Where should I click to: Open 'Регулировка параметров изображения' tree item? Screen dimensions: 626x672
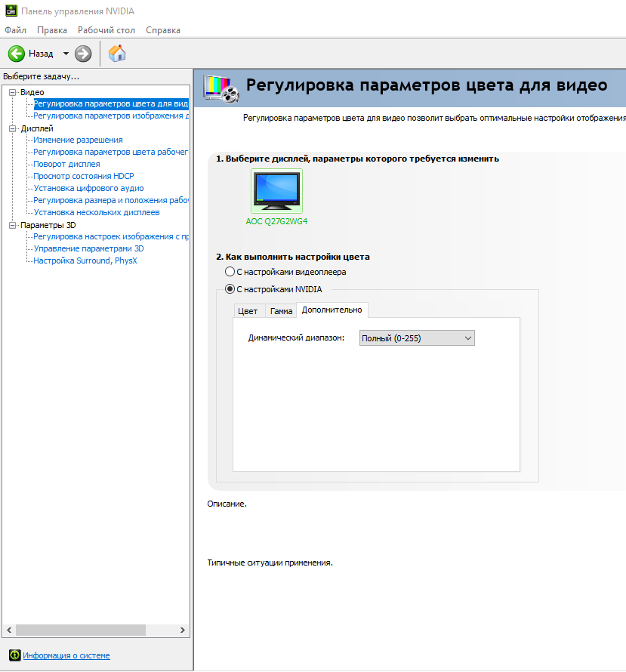point(111,116)
